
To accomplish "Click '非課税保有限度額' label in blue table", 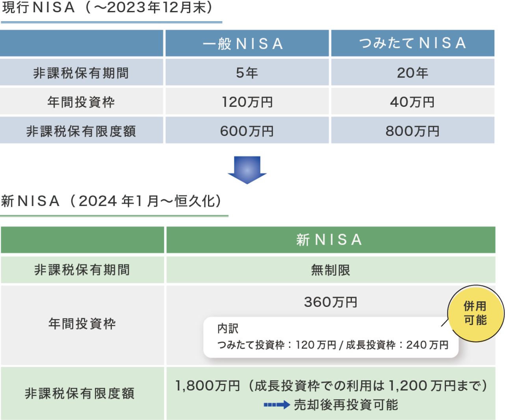I will tap(81, 131).
